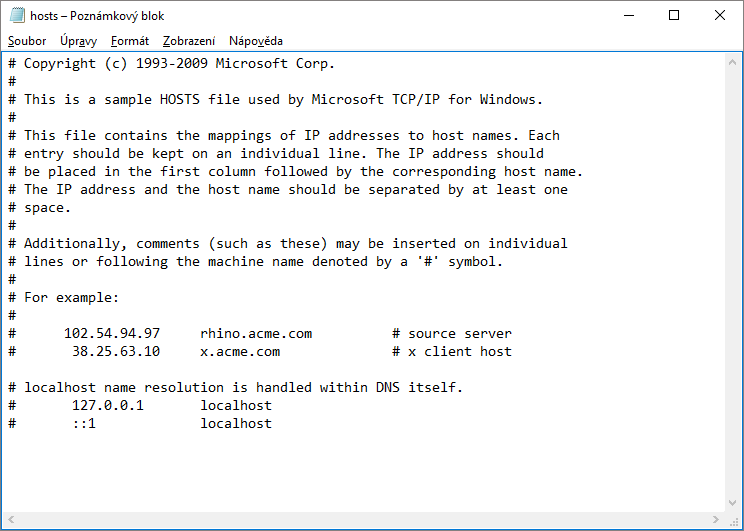Maximize the hosts Notepad window
The height and width of the screenshot is (531, 744).
click(674, 16)
